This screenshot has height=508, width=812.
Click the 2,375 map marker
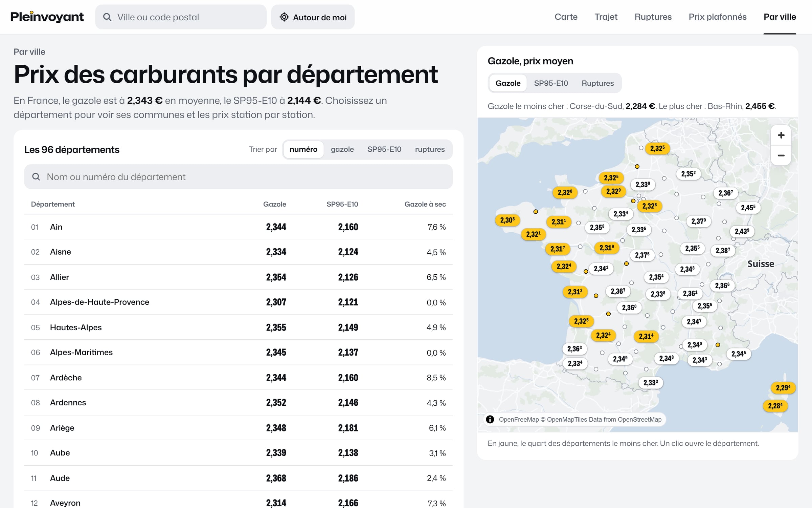click(642, 255)
